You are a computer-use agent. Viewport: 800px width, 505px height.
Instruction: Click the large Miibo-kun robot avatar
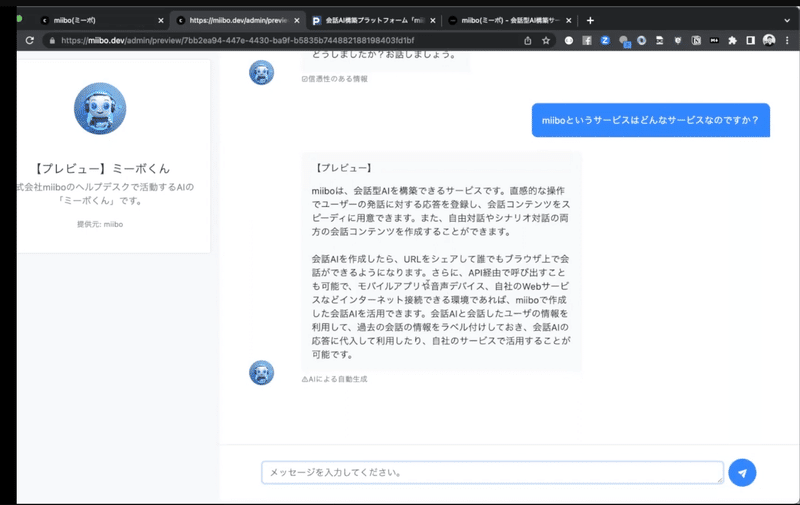coord(100,109)
